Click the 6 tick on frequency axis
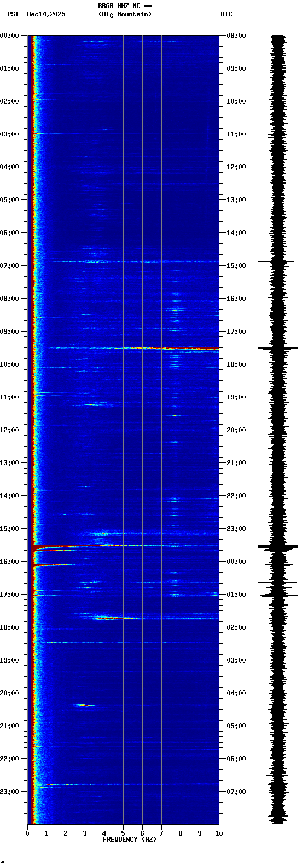The height and width of the screenshot is (868, 302). coord(142,833)
